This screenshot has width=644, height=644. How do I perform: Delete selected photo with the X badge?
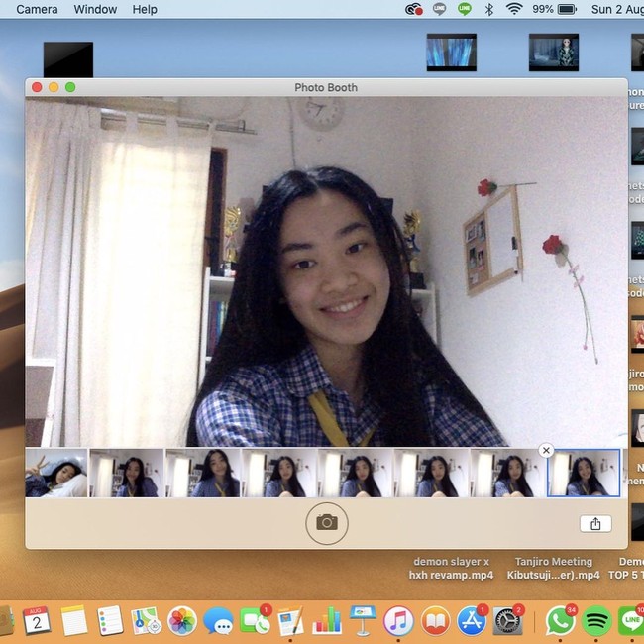546,450
